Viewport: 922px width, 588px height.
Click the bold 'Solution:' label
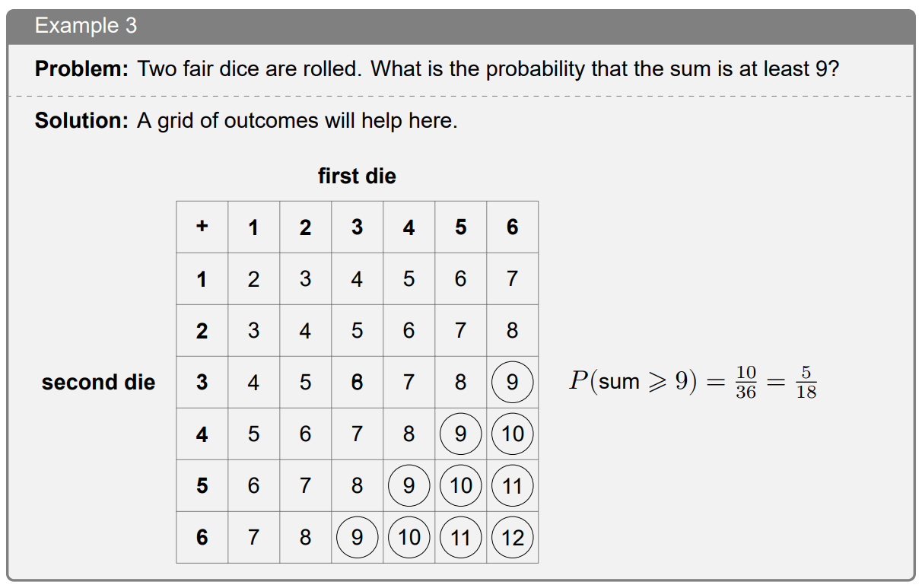[81, 120]
